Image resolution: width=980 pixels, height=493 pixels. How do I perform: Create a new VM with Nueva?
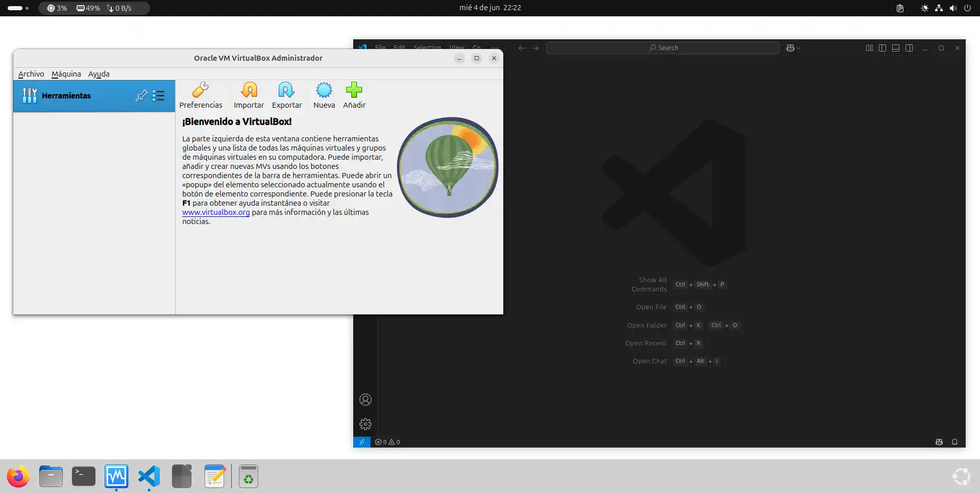point(324,95)
